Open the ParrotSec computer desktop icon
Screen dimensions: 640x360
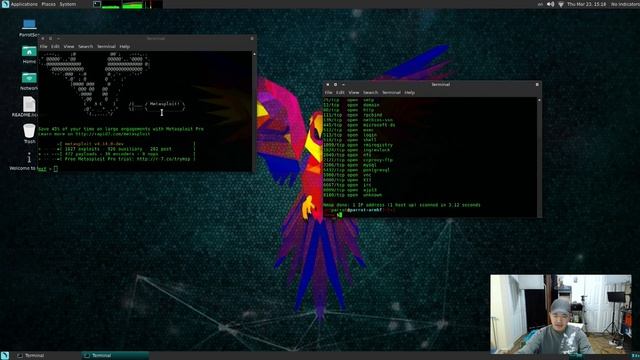point(29,27)
